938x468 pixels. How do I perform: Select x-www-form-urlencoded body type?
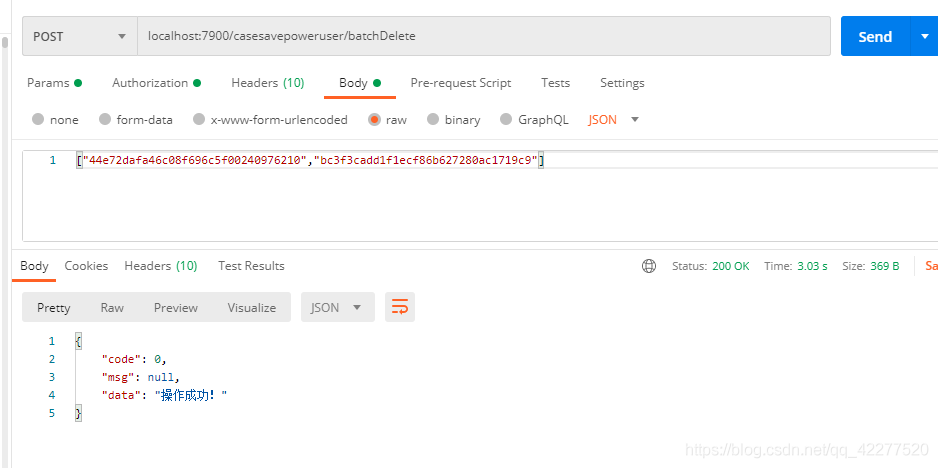pyautogui.click(x=270, y=120)
